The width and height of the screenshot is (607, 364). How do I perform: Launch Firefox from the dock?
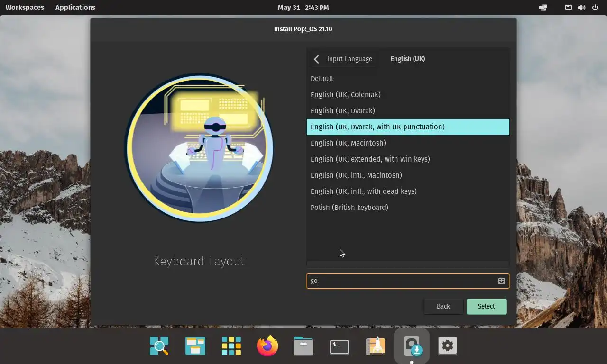click(x=267, y=346)
